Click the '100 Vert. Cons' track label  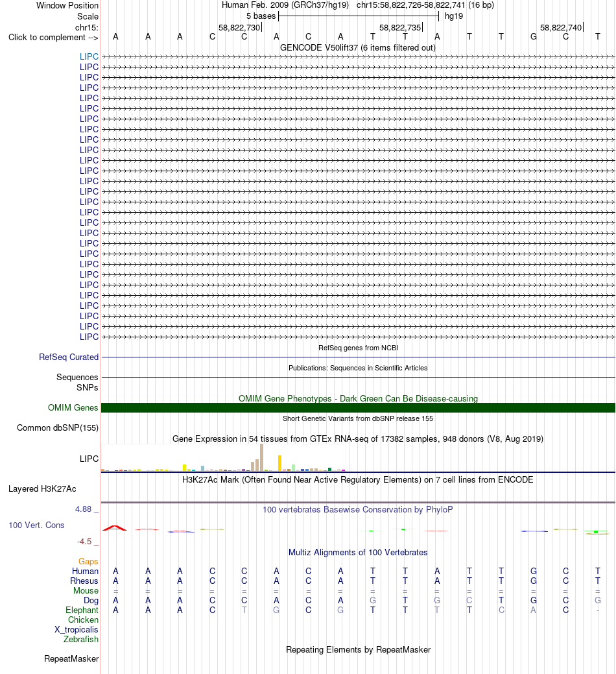36,525
